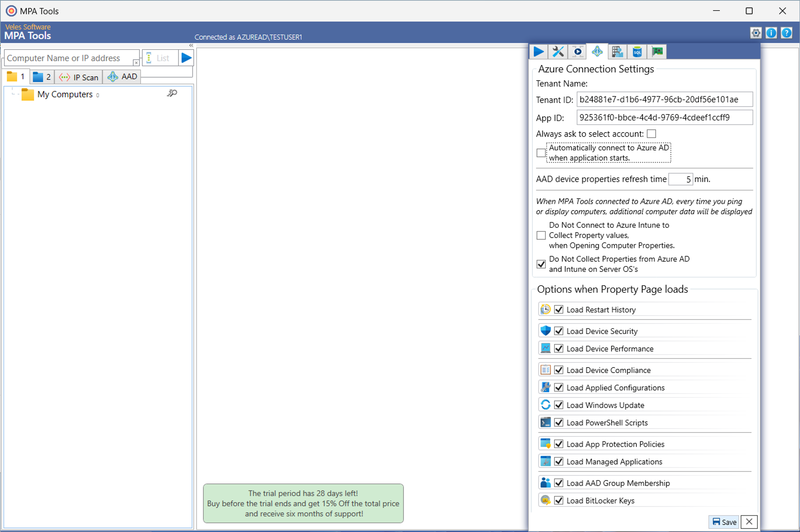Save the Azure connection settings
The image size is (800, 532).
724,522
